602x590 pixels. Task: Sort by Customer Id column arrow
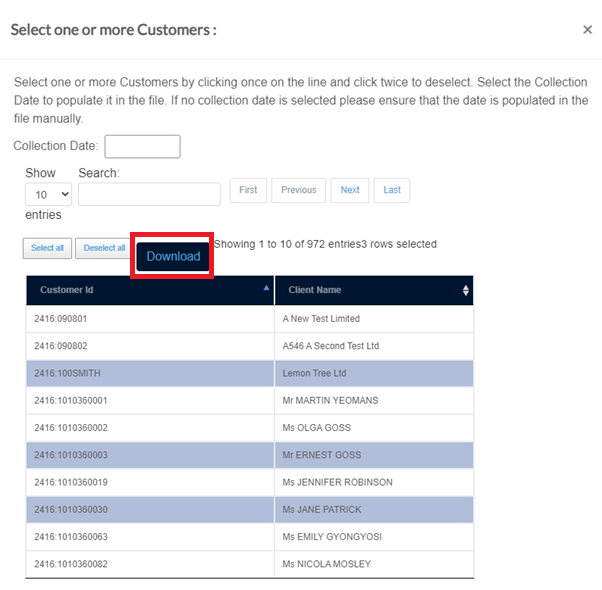266,288
